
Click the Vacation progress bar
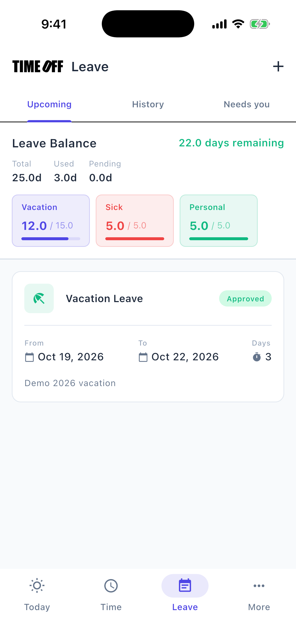(x=51, y=239)
